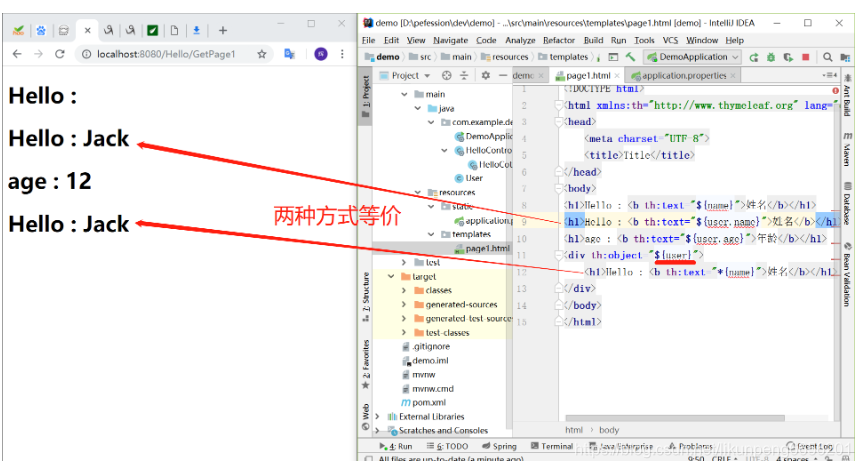Expand the generated-sources folder
This screenshot has width=860, height=468.
click(x=404, y=305)
